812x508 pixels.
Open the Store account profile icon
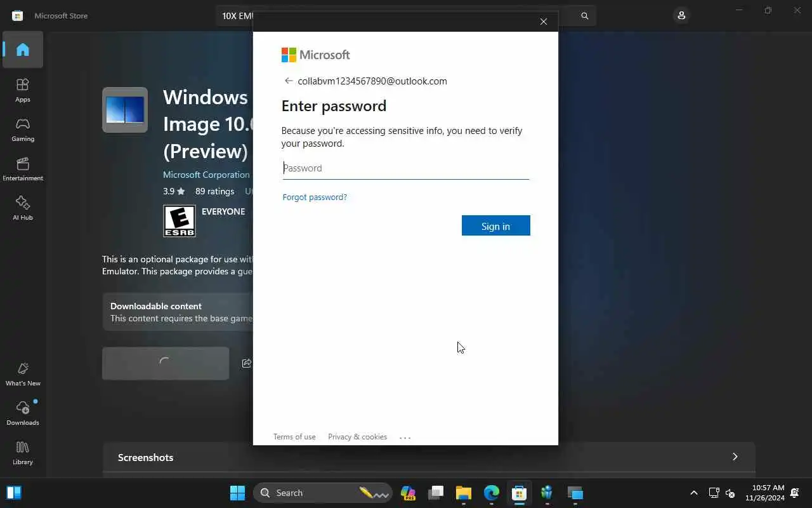pyautogui.click(x=681, y=15)
